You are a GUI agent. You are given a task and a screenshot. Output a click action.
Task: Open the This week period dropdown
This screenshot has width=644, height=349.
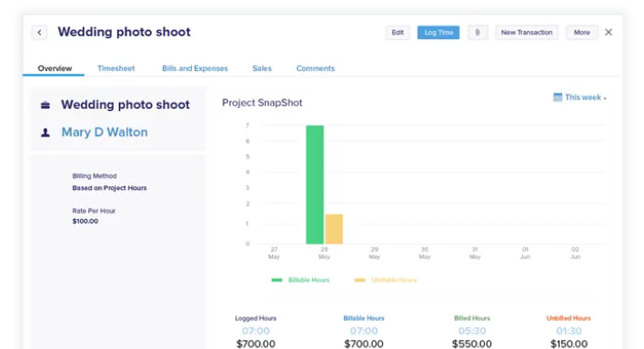coord(580,97)
